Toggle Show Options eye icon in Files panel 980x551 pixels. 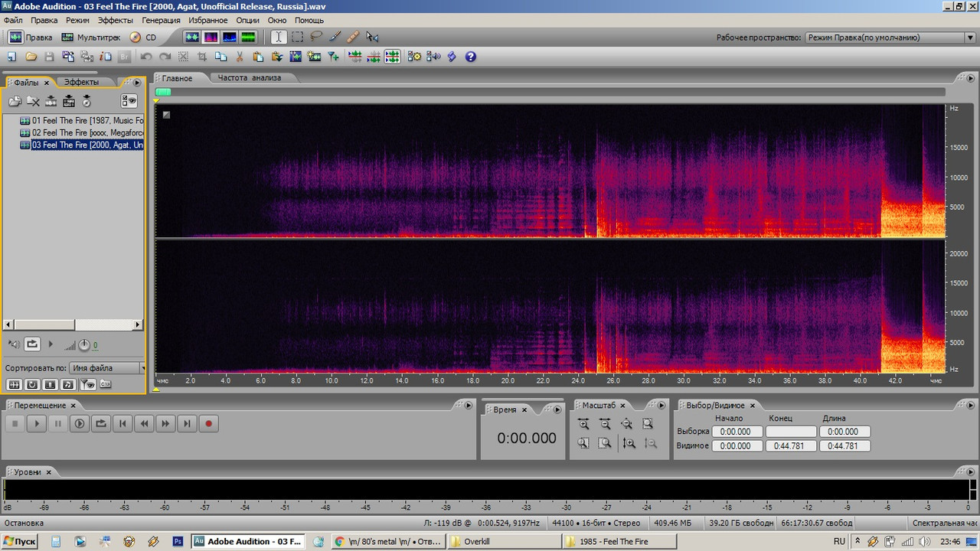pyautogui.click(x=129, y=101)
